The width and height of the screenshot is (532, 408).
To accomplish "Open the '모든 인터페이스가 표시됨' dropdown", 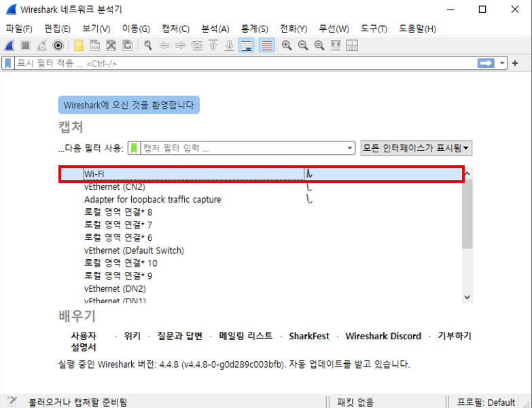I will pos(416,148).
